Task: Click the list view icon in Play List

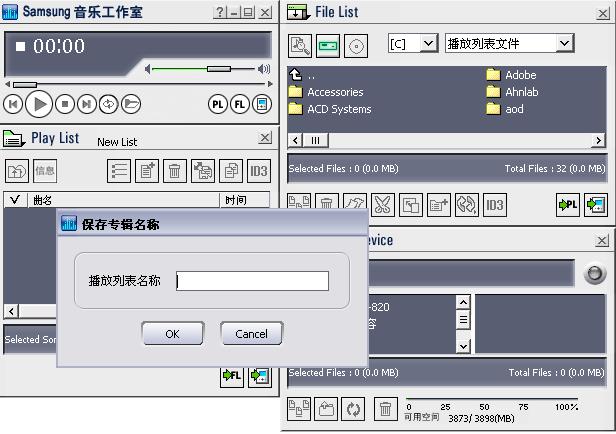Action: [x=119, y=171]
